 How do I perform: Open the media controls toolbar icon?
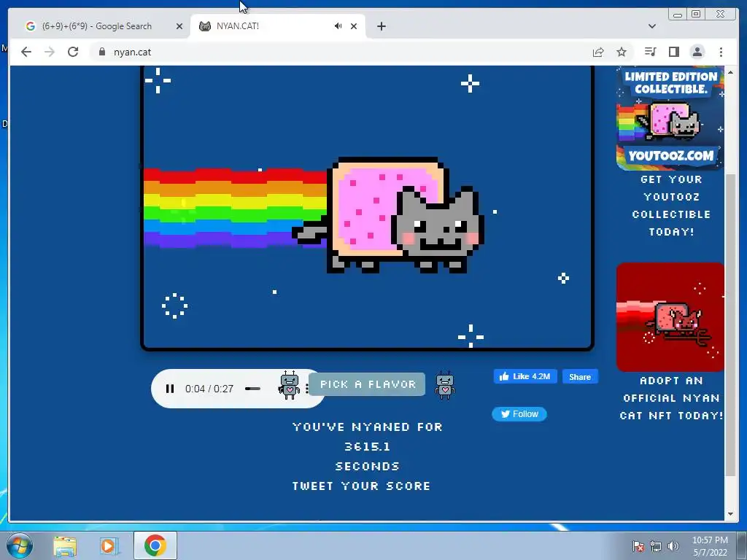coord(650,52)
